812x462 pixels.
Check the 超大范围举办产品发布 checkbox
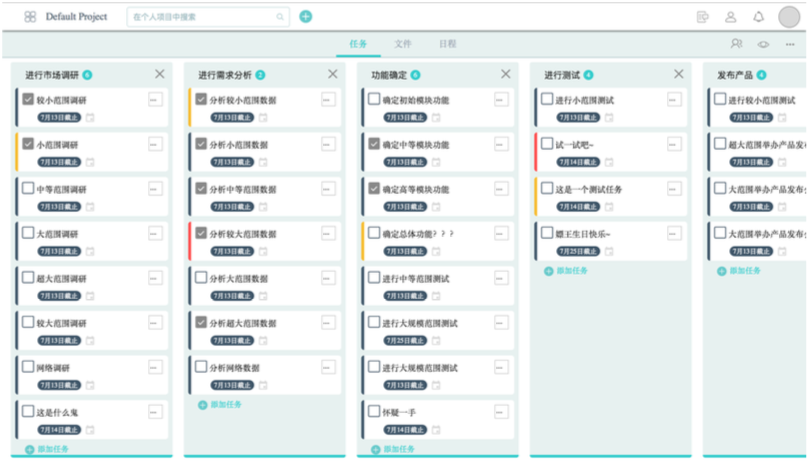720,143
